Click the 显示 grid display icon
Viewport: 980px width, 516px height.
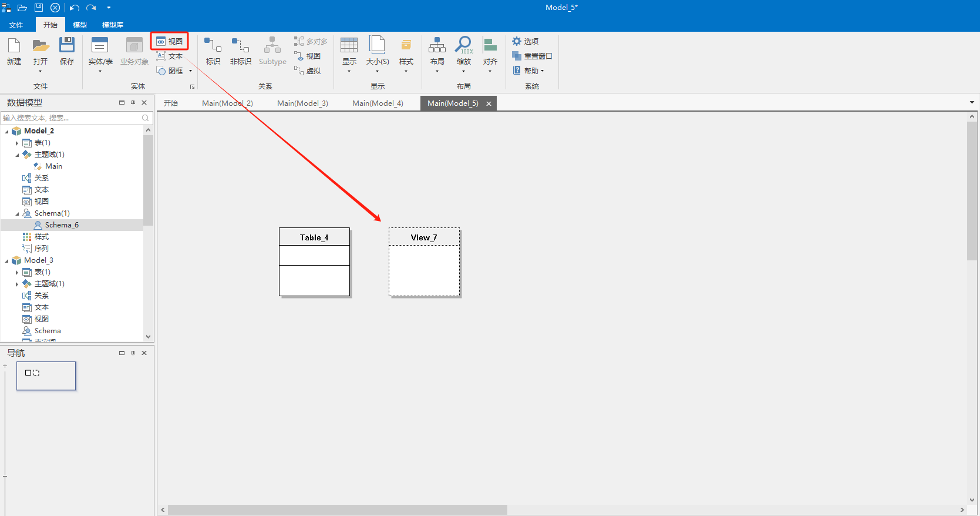[x=349, y=45]
